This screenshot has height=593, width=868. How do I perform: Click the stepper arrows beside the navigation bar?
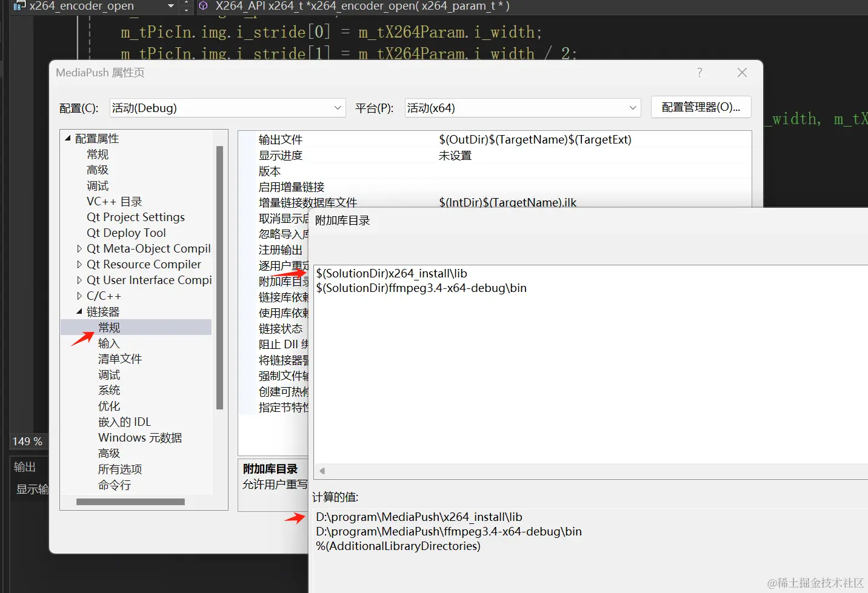click(186, 7)
